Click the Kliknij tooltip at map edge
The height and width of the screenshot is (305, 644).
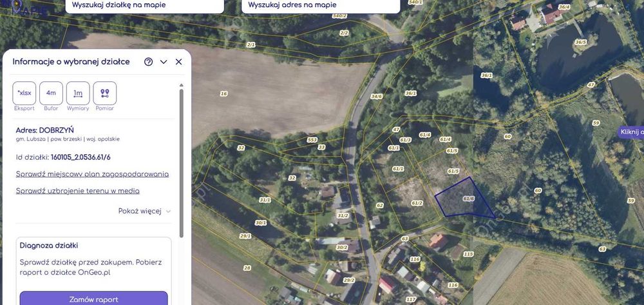pos(630,132)
